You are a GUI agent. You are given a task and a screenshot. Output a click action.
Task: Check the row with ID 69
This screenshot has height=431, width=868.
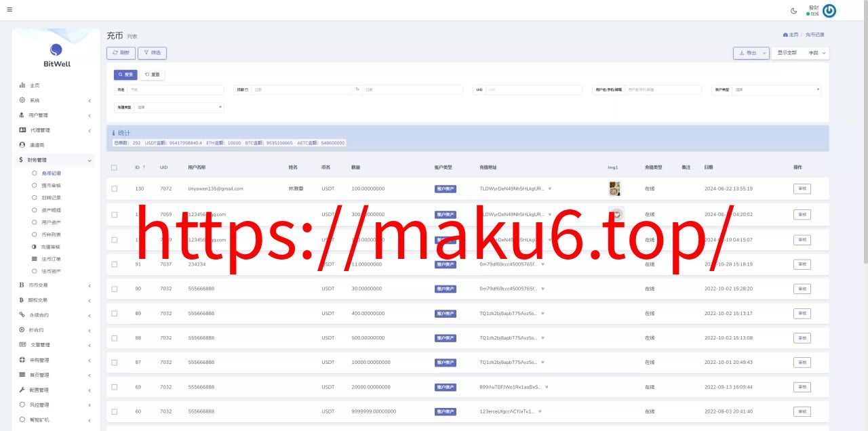115,387
